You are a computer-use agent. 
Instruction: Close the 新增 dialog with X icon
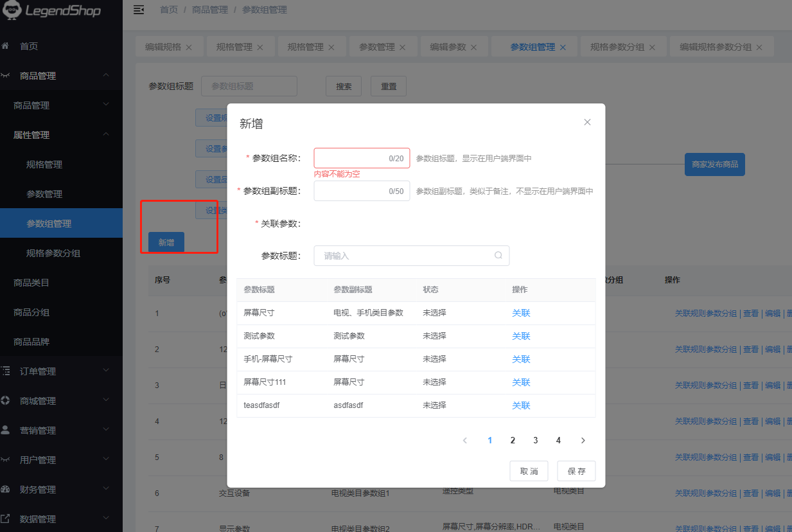pos(587,122)
